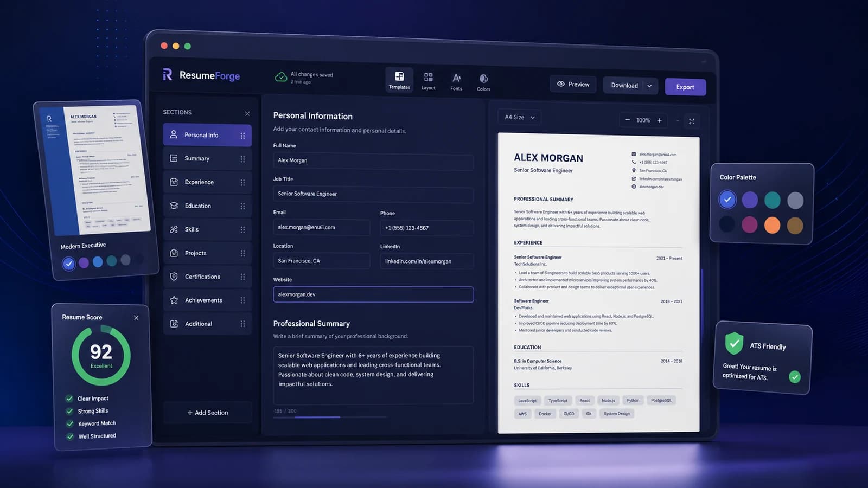Click the ResumeForge R logo icon
Screen dimensions: 868x488
168,75
